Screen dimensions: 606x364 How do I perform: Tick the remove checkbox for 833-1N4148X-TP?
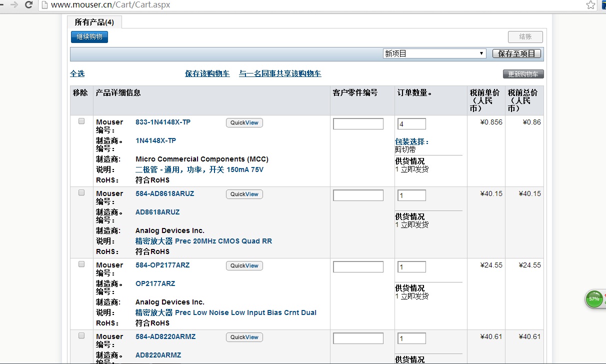pos(81,121)
